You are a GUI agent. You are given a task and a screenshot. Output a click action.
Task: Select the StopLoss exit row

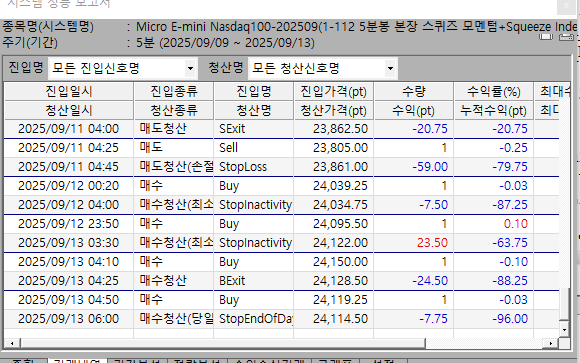[281, 167]
